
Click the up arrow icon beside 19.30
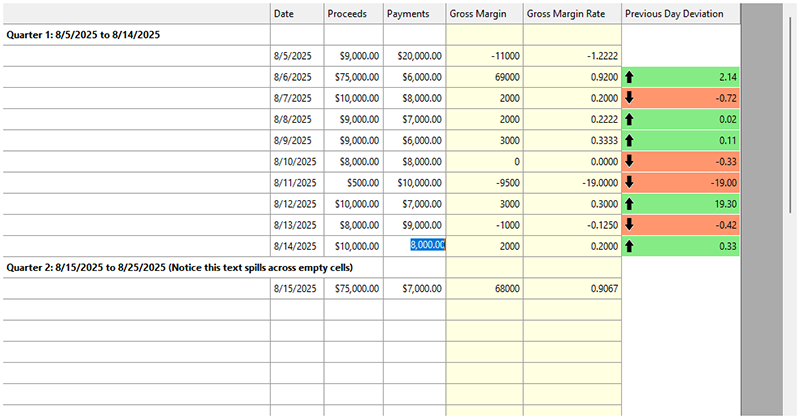629,203
